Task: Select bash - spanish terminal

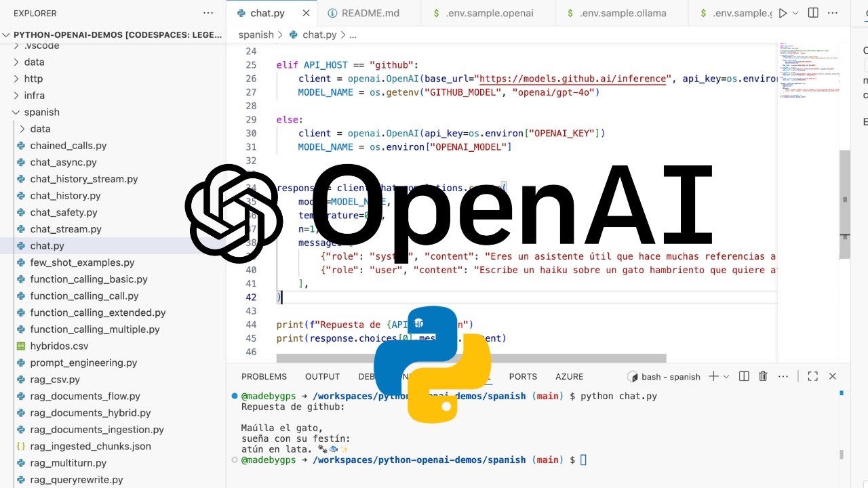Action: [x=664, y=376]
